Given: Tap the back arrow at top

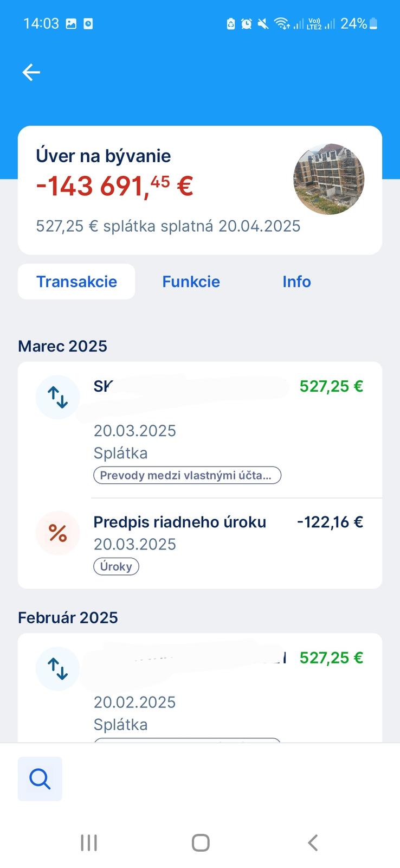Looking at the screenshot, I should click(x=31, y=72).
